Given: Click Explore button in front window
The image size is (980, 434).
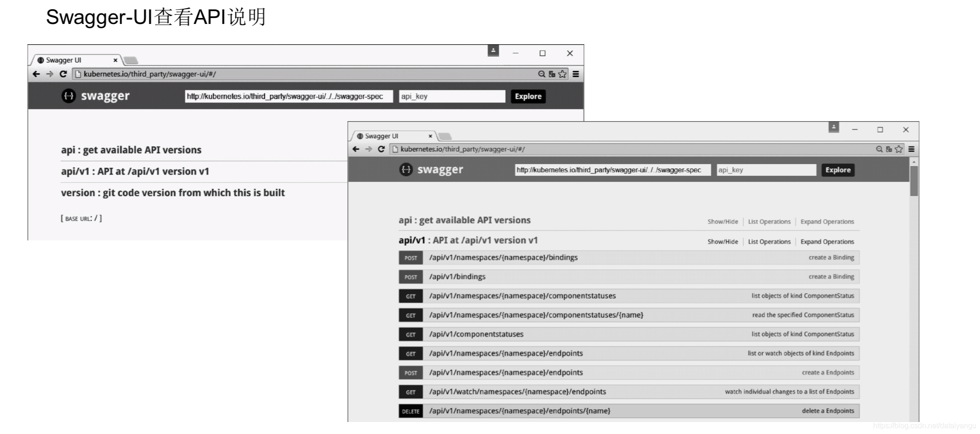Looking at the screenshot, I should pos(838,170).
